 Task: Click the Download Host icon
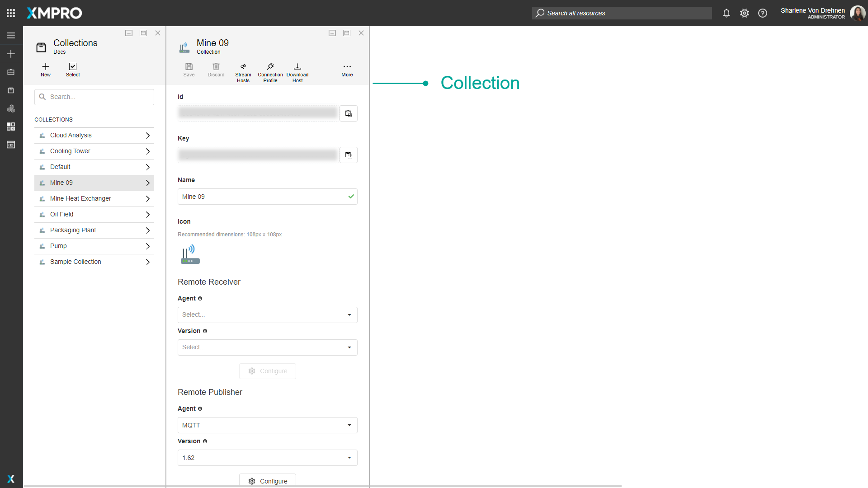point(297,71)
